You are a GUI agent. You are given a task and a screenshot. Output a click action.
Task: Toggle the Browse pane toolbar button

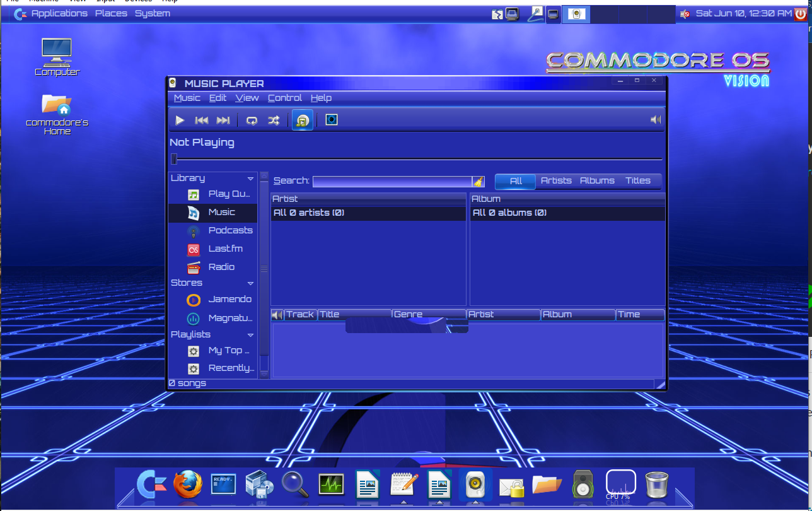pos(303,120)
